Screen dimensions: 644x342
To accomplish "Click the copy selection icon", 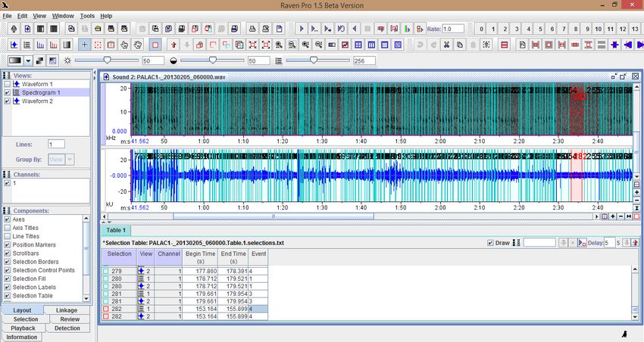I will click(x=460, y=45).
